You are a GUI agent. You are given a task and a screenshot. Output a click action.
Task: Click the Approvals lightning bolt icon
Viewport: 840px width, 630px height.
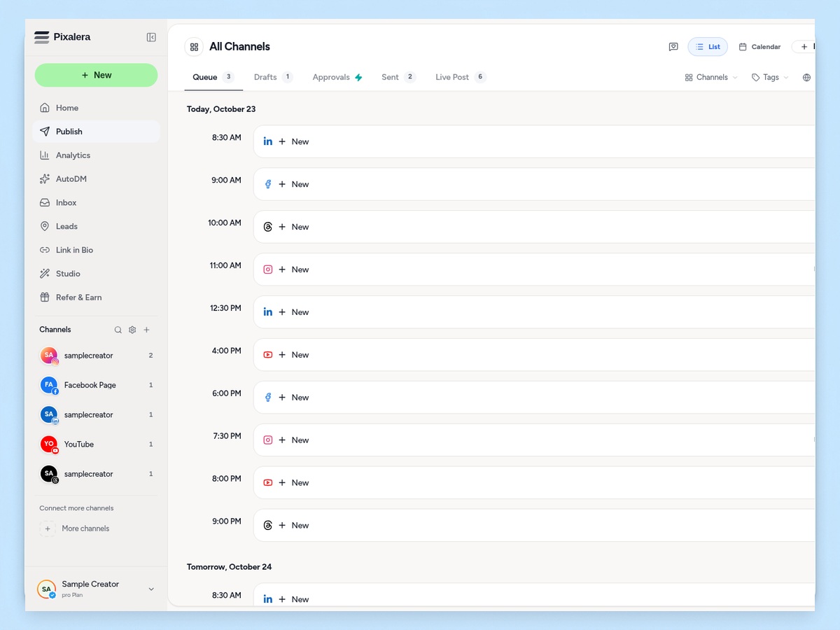pyautogui.click(x=358, y=78)
